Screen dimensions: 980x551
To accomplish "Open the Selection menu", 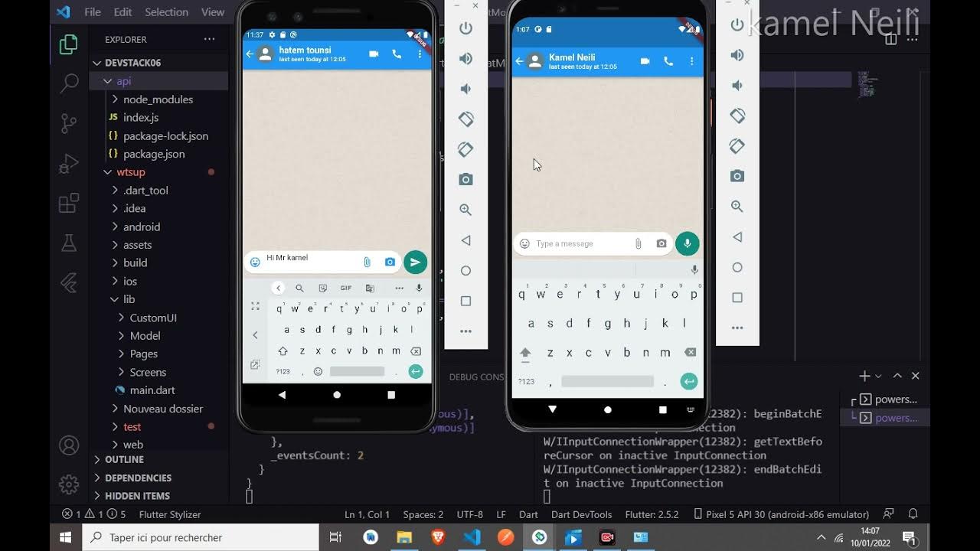I will pyautogui.click(x=166, y=11).
